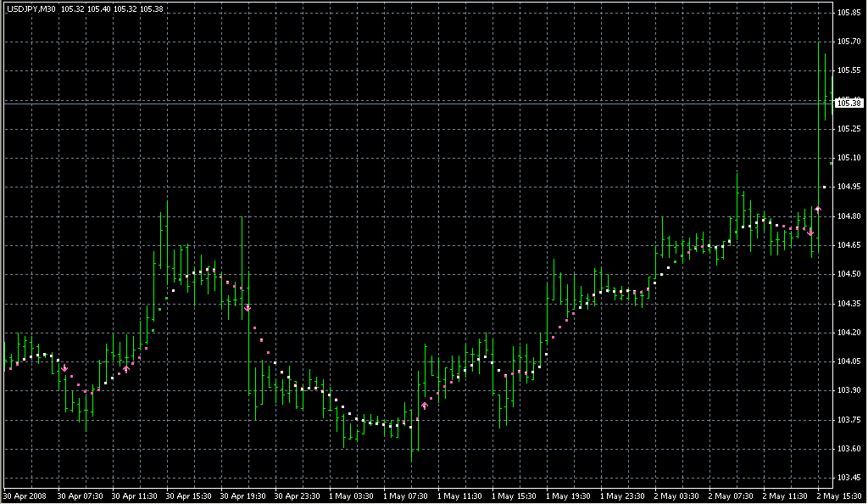Click the 2 May 07:30 time label
This screenshot has width=868, height=504.
(729, 495)
